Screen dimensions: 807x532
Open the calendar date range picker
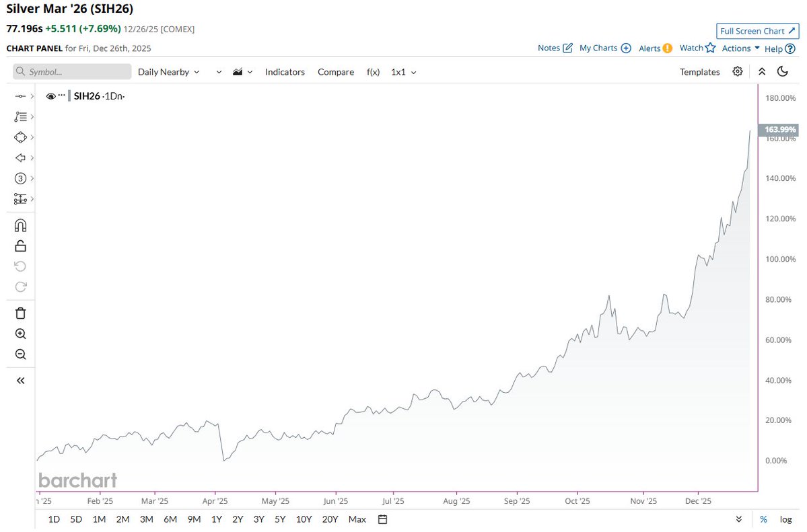coord(382,519)
